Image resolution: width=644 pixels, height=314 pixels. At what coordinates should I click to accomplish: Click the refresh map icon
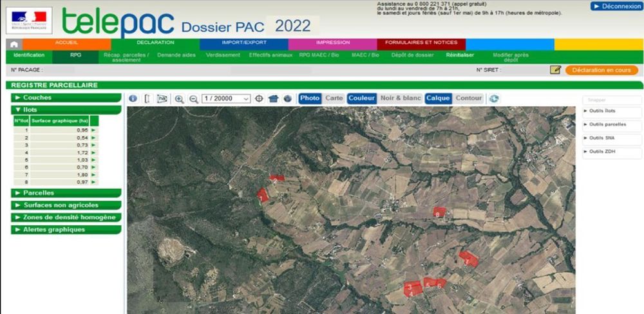494,98
